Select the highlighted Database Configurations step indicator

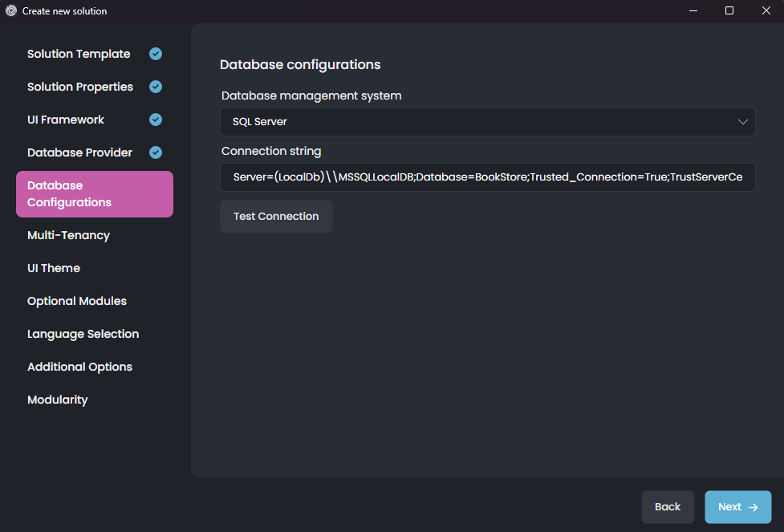pyautogui.click(x=94, y=193)
